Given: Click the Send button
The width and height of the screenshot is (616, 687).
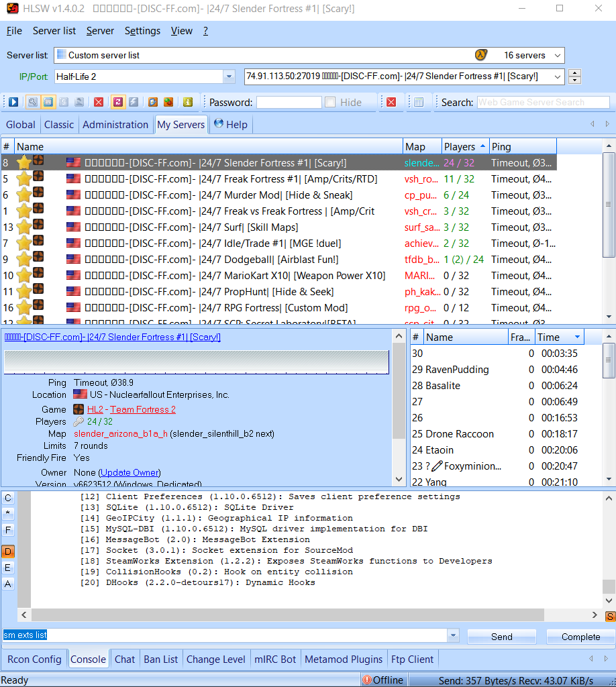Looking at the screenshot, I should click(502, 637).
